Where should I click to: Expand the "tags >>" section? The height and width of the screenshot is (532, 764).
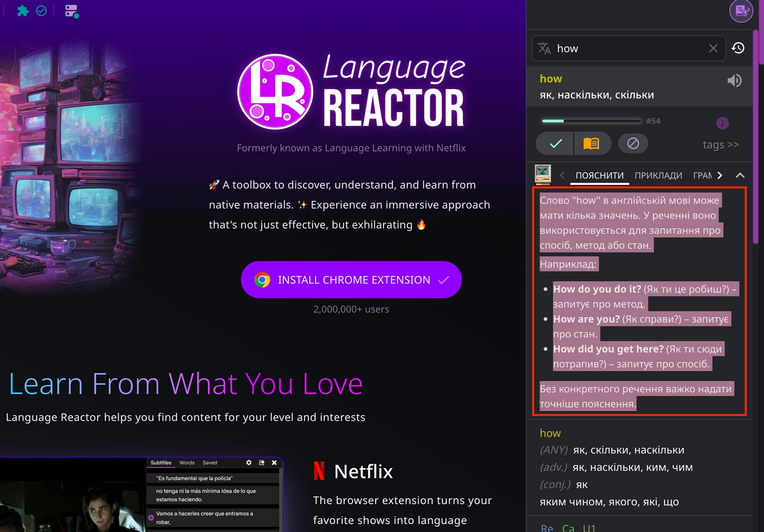tap(720, 144)
